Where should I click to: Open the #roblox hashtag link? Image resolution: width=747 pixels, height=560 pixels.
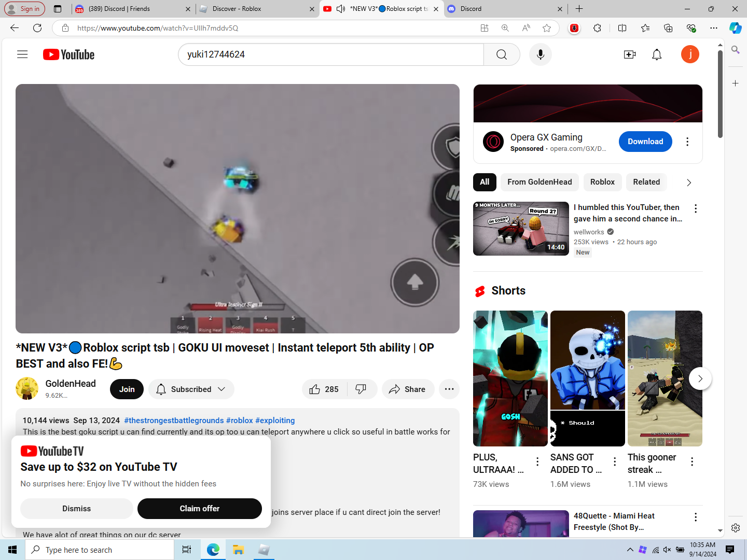tap(240, 421)
